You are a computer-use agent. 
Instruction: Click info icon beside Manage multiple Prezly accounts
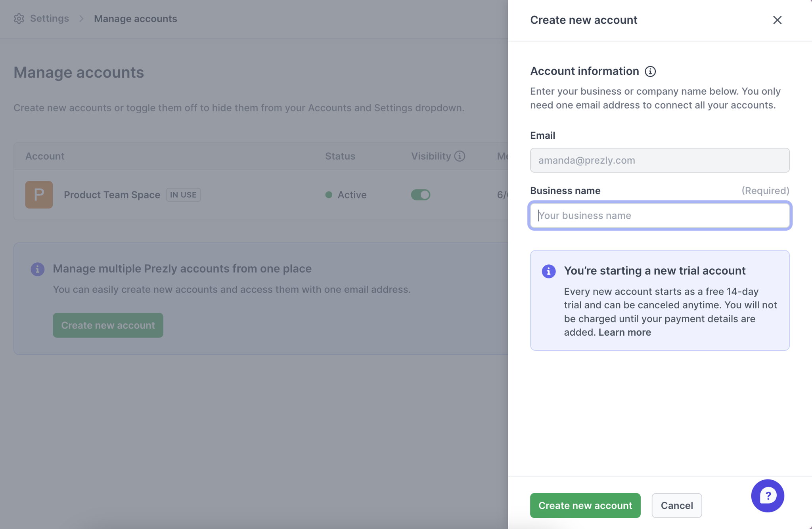(x=38, y=269)
